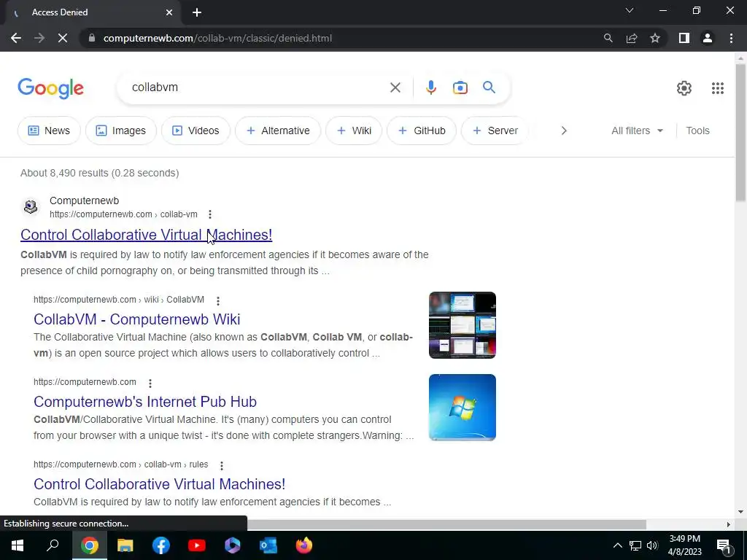Screen dimensions: 747x560
Task: Switch to the Images results tab
Action: pyautogui.click(x=121, y=131)
